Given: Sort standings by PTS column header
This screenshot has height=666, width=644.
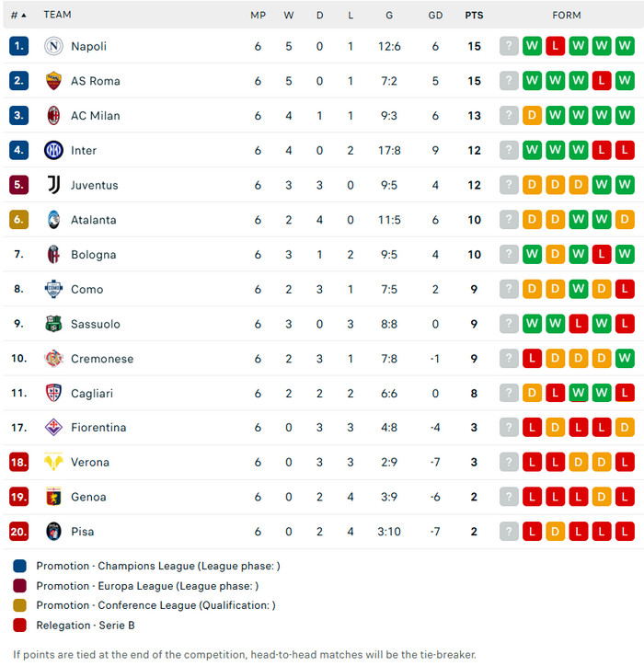Looking at the screenshot, I should (474, 15).
